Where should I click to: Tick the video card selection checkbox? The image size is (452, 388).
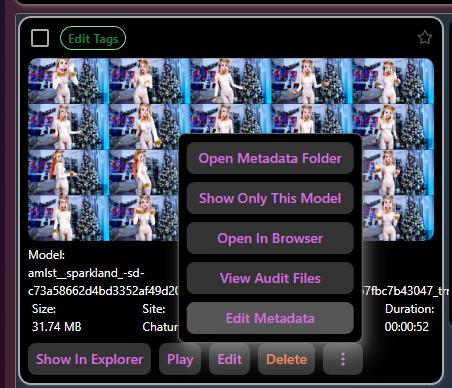pos(40,38)
